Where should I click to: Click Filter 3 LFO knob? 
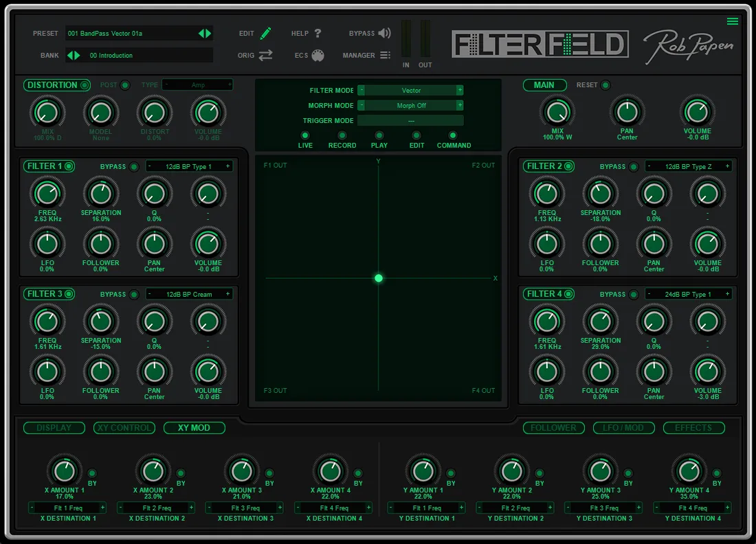(47, 372)
